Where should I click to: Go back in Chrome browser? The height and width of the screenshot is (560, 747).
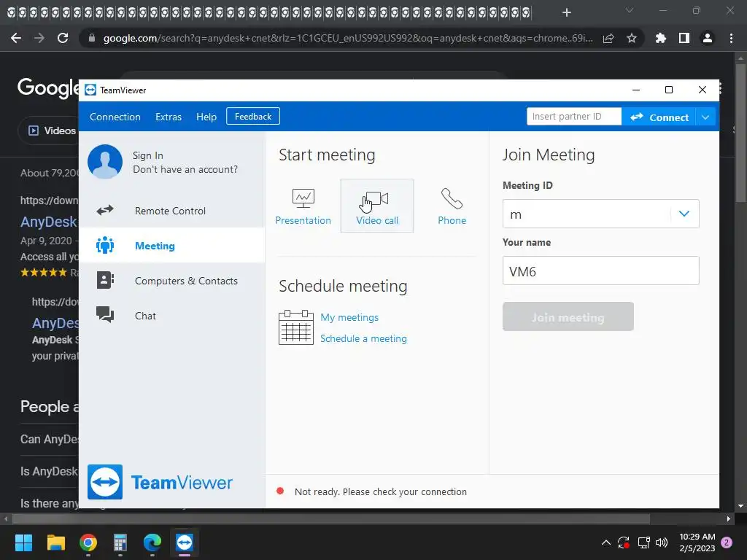pos(16,38)
